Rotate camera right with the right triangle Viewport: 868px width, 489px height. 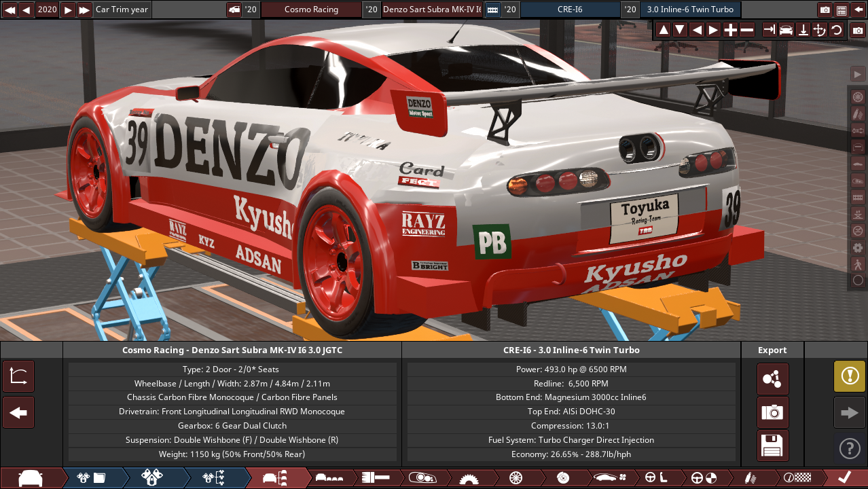point(713,30)
